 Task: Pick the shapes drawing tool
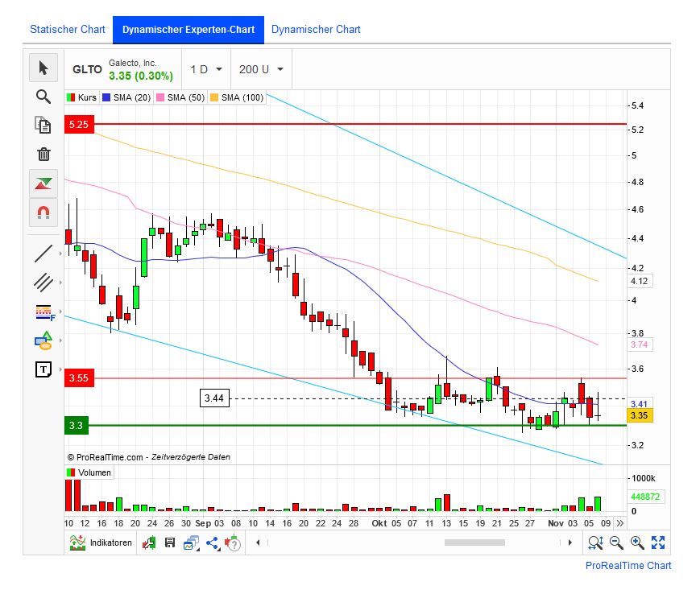43,341
